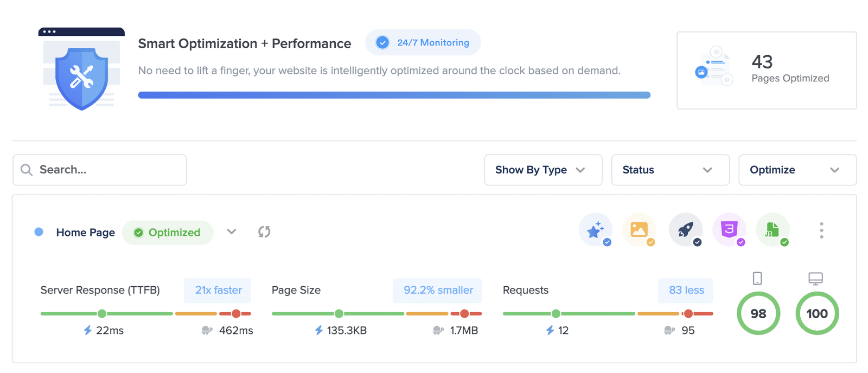Screen dimensions: 868x373
Task: Open the Optimize dropdown
Action: 797,170
